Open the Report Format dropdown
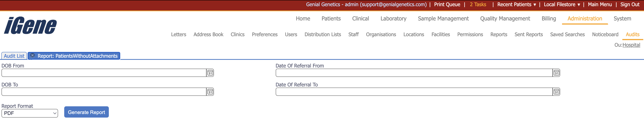 (30, 113)
